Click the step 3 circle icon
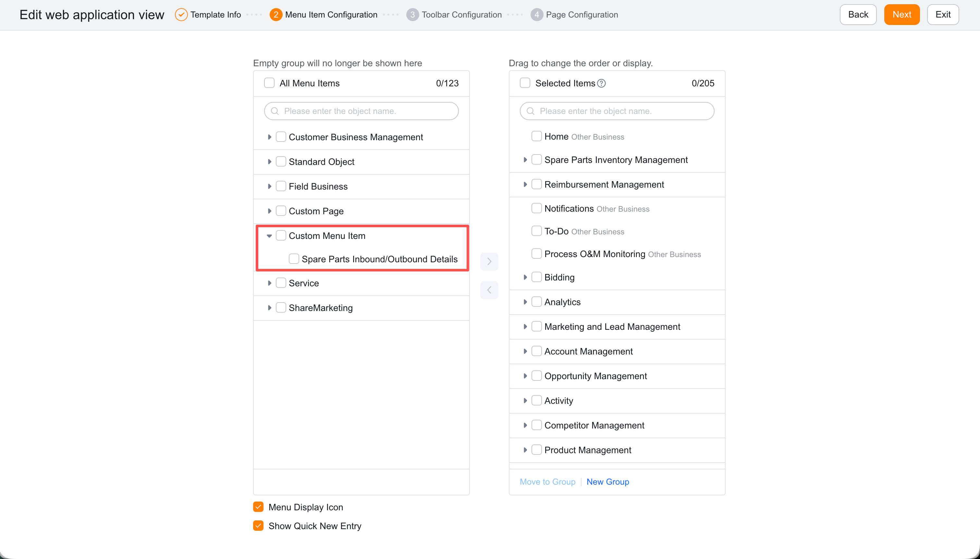Image resolution: width=980 pixels, height=559 pixels. [x=412, y=15]
